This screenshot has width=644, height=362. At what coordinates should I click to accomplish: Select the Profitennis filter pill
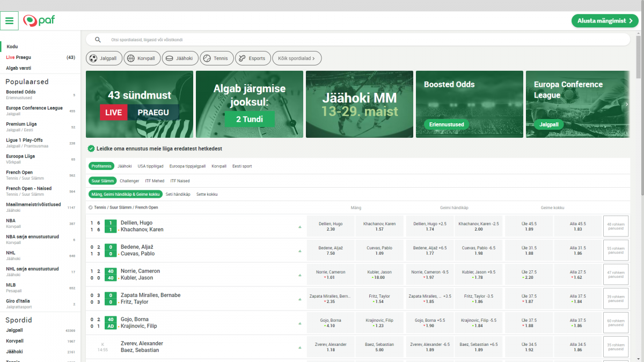pos(101,166)
